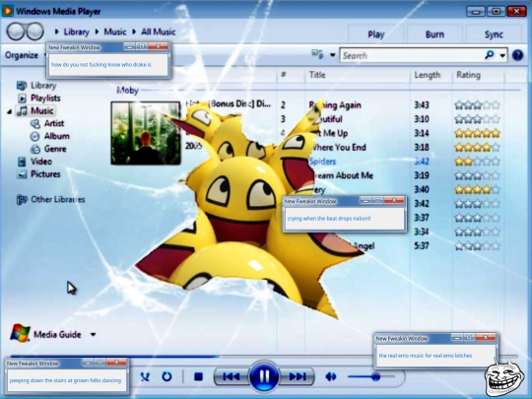Sort by the Title column header

[317, 75]
